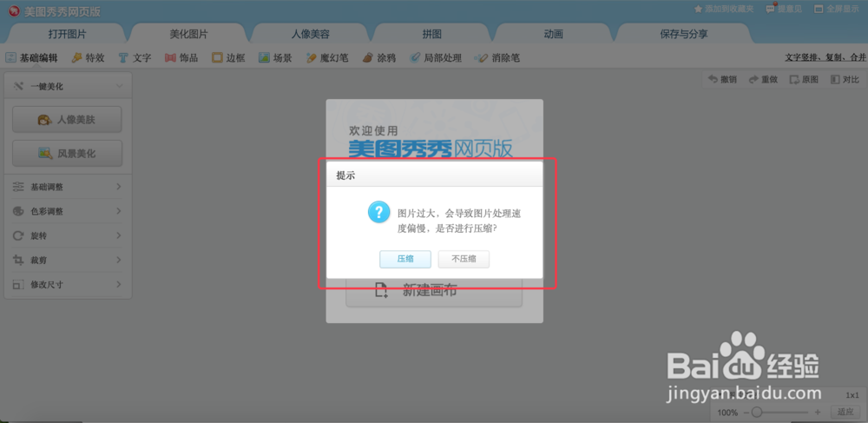The height and width of the screenshot is (423, 868).
Task: Open the 边框 frame icon
Action: (x=218, y=57)
